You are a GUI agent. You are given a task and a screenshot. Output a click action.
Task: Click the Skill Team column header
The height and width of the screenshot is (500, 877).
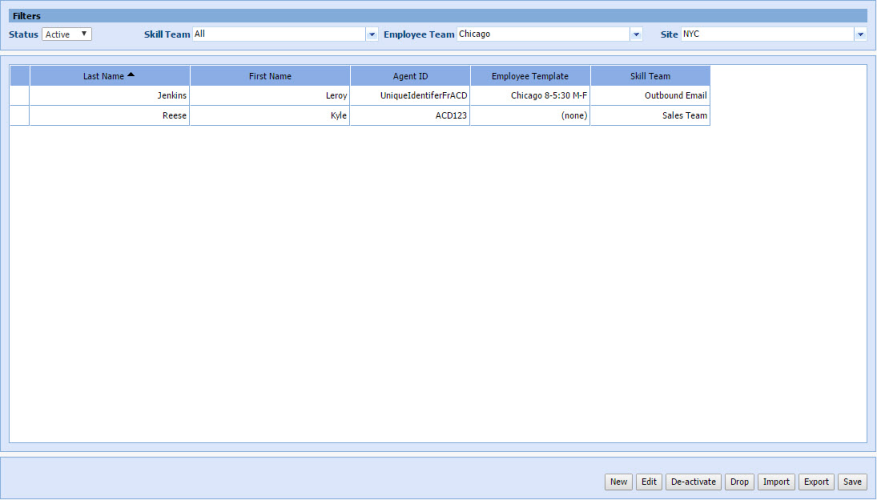point(650,76)
